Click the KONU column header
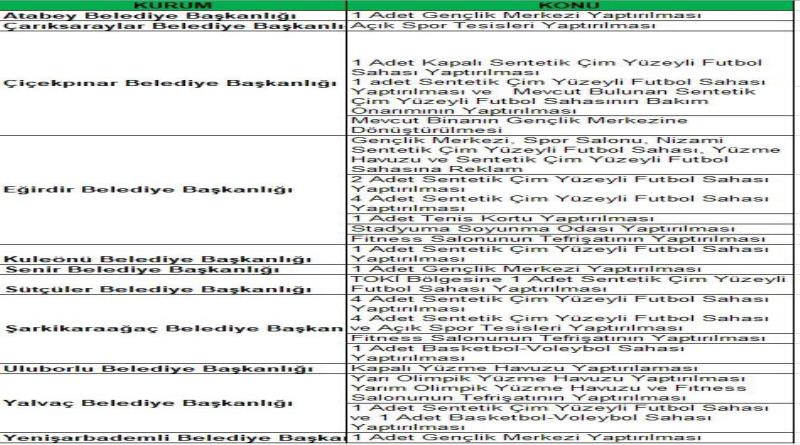 [572, 5]
